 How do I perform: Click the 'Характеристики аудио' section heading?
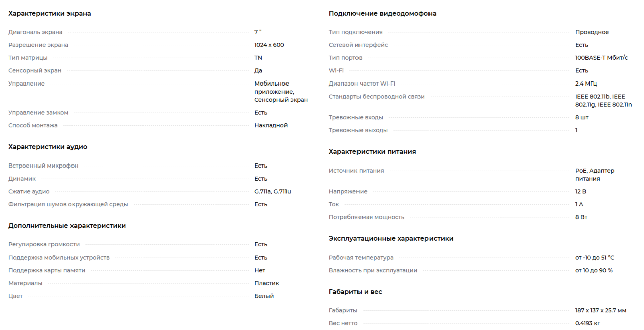coord(47,147)
